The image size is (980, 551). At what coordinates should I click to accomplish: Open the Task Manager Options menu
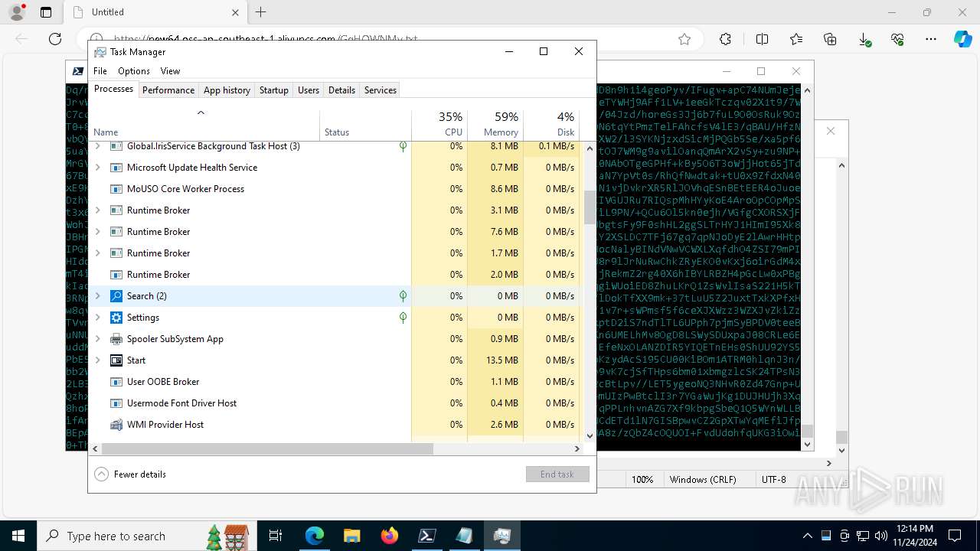click(134, 71)
